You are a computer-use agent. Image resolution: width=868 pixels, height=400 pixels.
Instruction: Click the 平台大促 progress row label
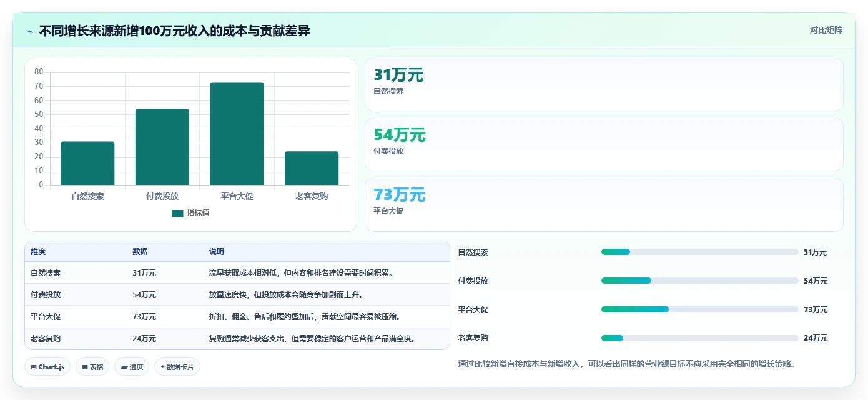[473, 310]
